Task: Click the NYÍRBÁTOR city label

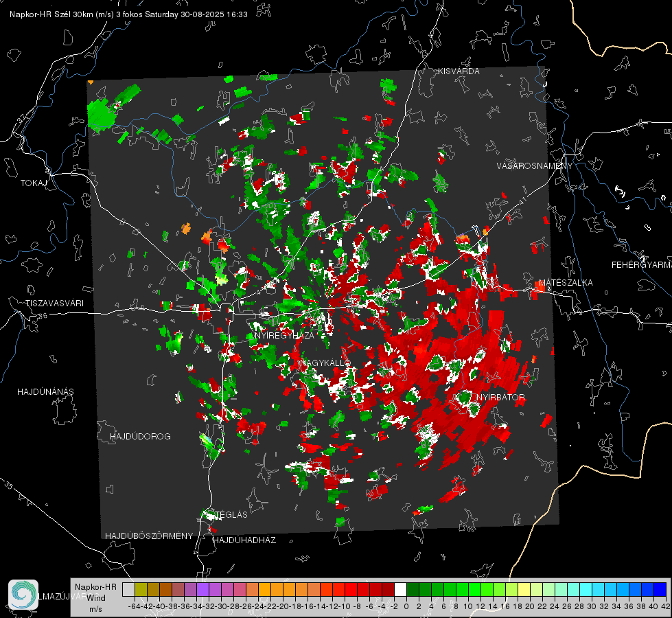Action: point(500,398)
